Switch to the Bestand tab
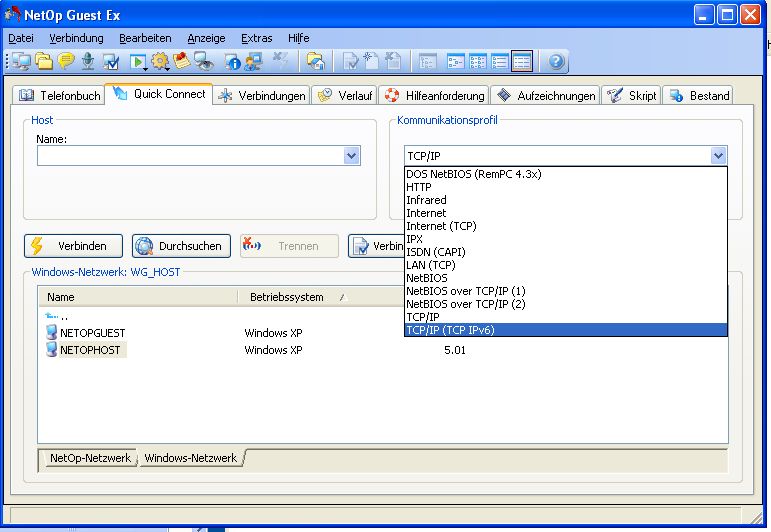The image size is (771, 532). pyautogui.click(x=698, y=95)
